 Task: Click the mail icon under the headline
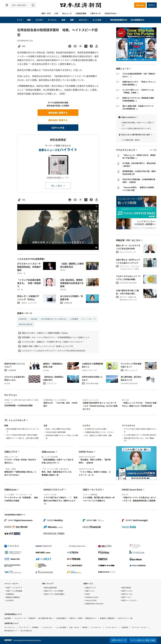coord(75,46)
